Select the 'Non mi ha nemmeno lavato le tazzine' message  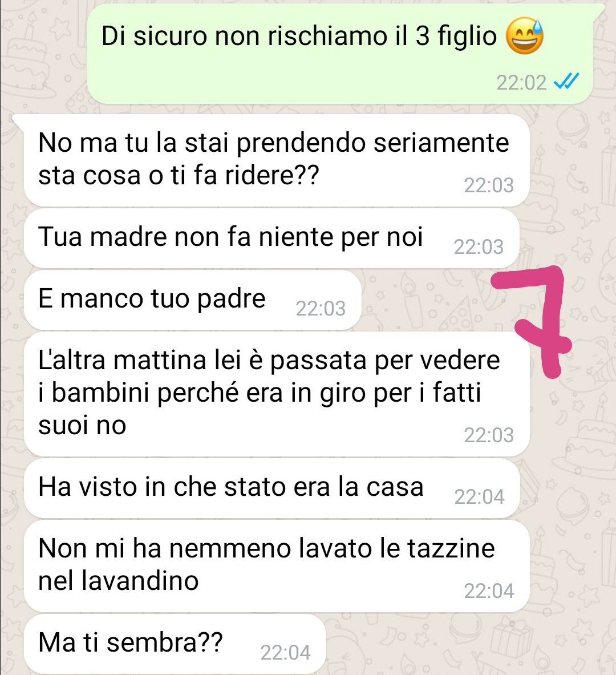coord(277,566)
